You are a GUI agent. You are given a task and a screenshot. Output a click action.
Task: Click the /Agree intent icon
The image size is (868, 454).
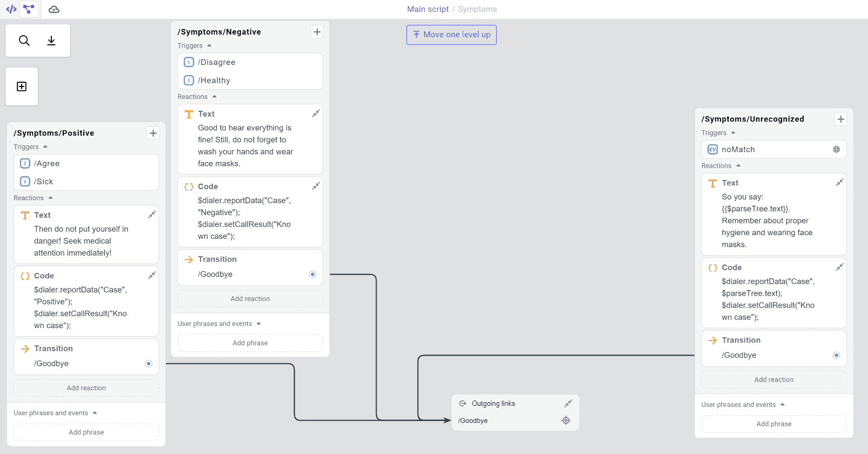[25, 163]
